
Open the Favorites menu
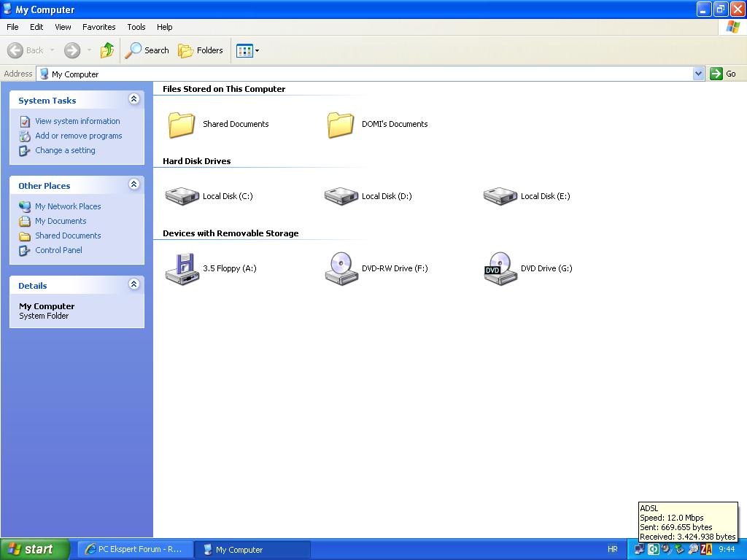pos(98,27)
